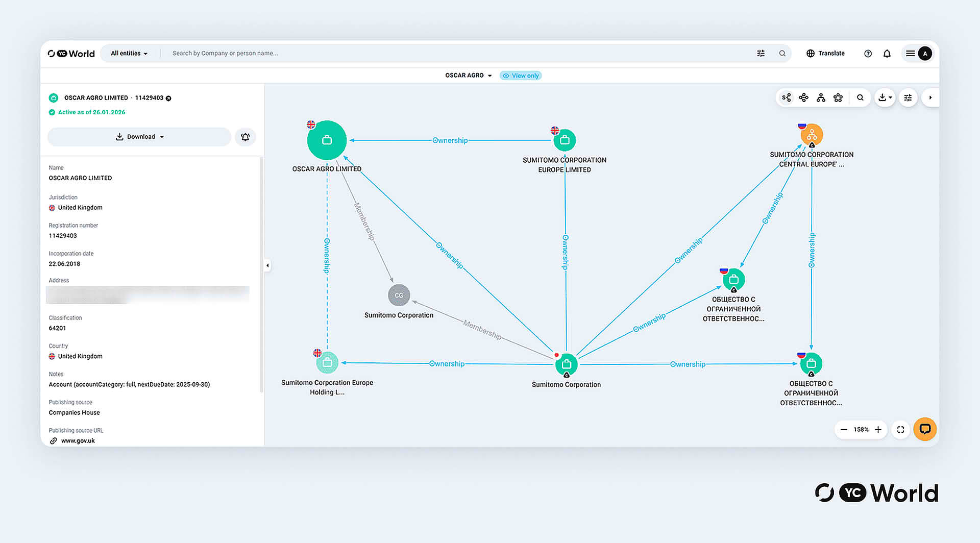Open the hamburger account menu
This screenshot has width=980, height=543.
point(910,54)
